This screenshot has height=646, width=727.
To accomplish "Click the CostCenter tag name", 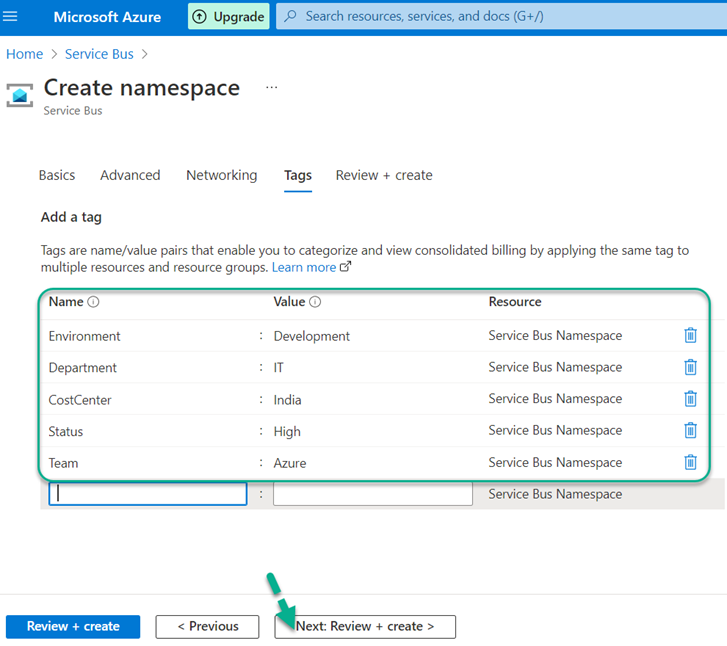I will coord(80,400).
